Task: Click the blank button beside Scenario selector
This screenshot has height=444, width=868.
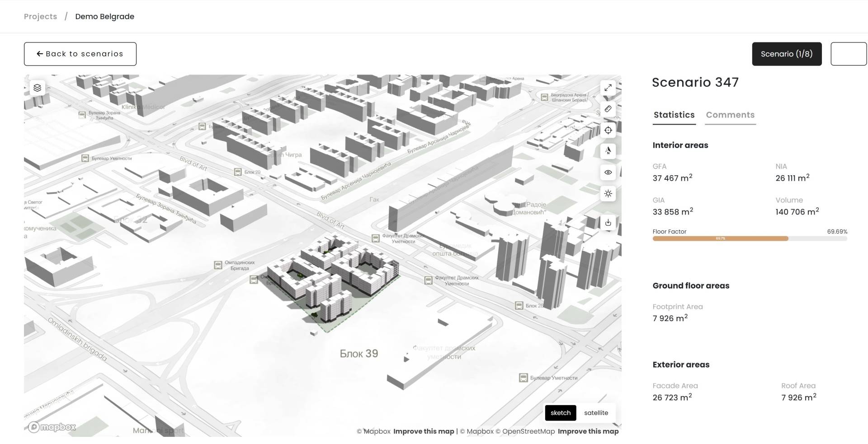Action: 848,54
